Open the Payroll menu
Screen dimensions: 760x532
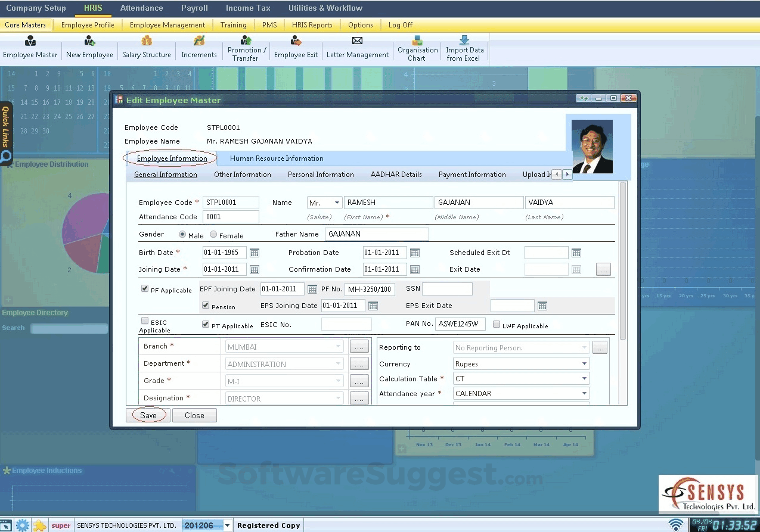coord(194,8)
